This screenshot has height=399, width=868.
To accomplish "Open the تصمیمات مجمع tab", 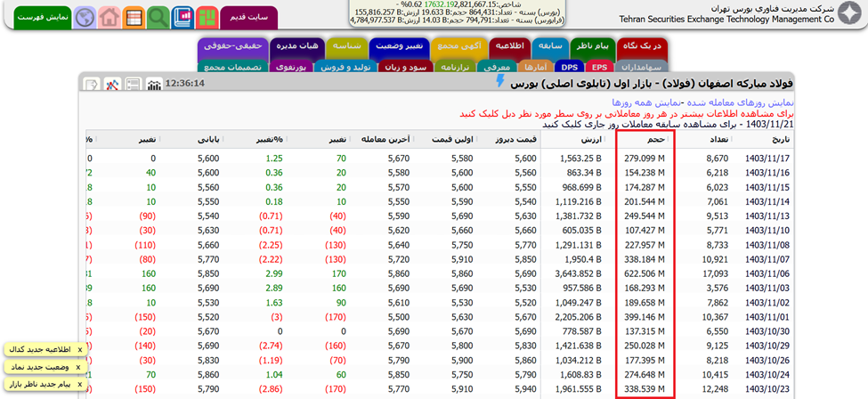I will coord(232,67).
